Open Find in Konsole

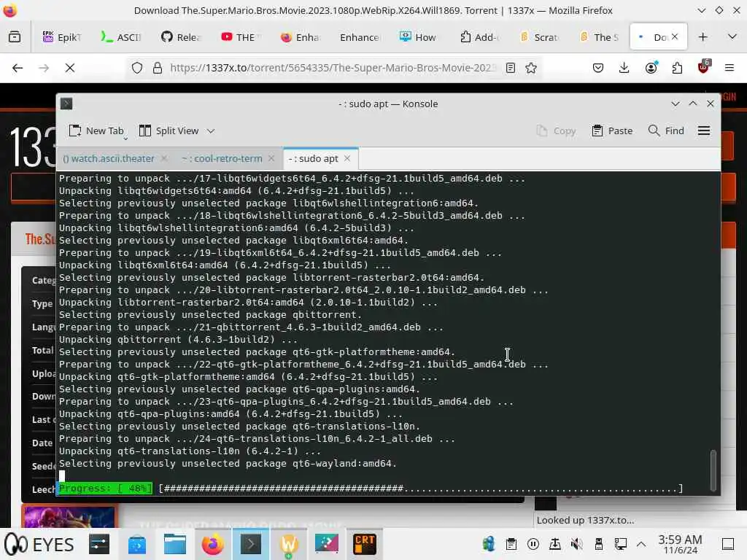point(666,131)
